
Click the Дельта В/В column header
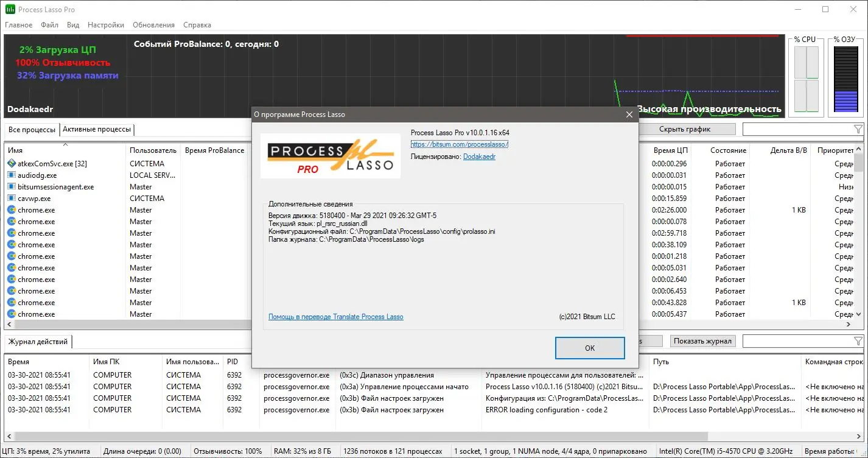click(x=780, y=150)
